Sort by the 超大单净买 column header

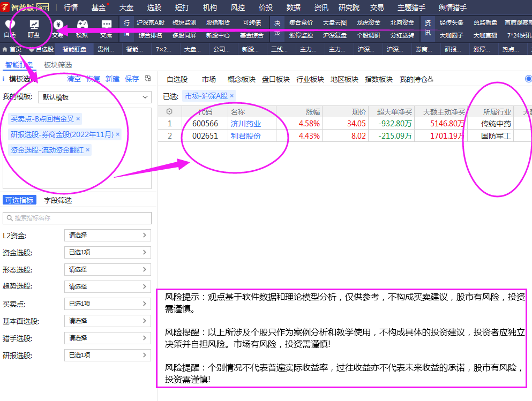394,111
